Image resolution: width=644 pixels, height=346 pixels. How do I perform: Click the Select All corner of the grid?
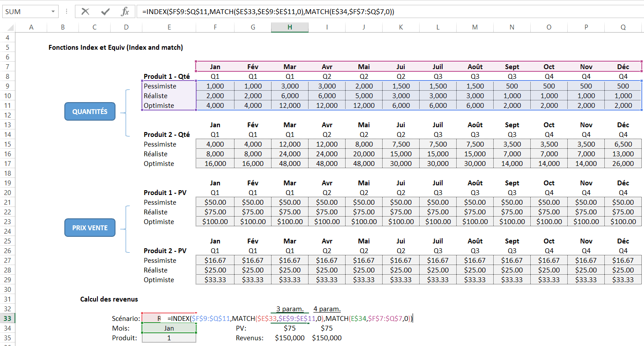coord(7,27)
